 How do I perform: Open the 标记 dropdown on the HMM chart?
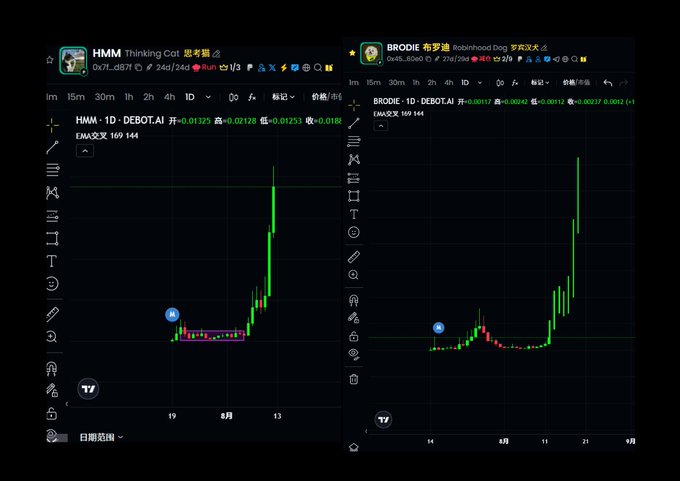click(x=283, y=97)
